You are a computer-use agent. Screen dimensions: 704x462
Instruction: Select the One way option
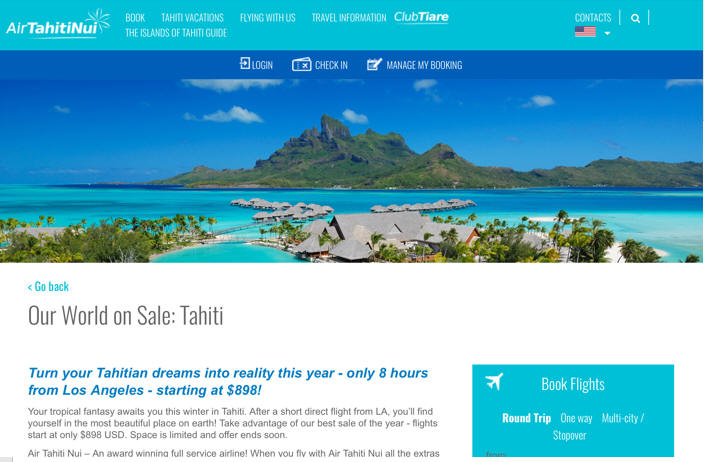click(x=576, y=418)
